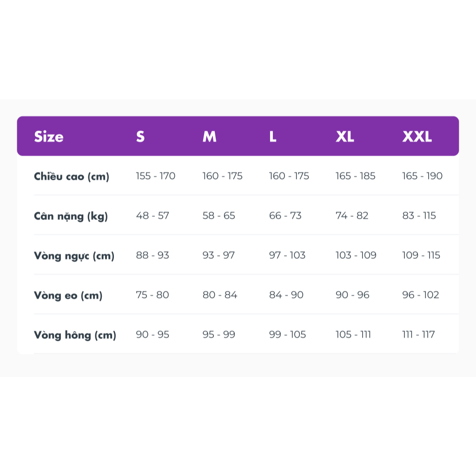Click the M size column header
Viewport: 476px width, 476px height.
pyautogui.click(x=209, y=137)
